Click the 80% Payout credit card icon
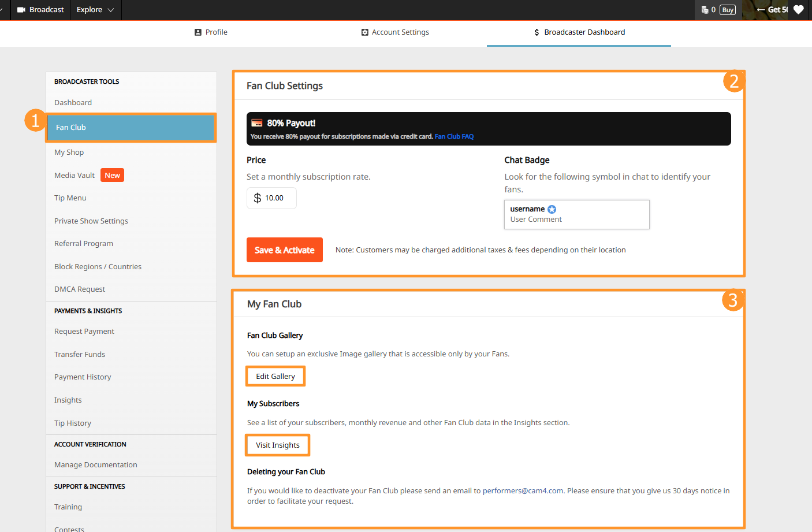Viewport: 812px width, 532px height. 257,123
